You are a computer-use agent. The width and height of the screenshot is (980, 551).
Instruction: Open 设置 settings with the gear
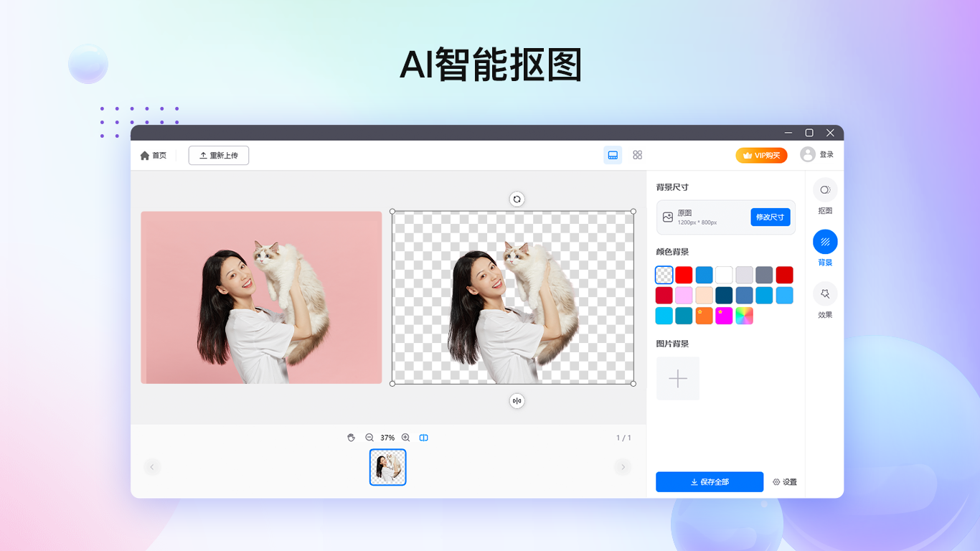point(785,482)
